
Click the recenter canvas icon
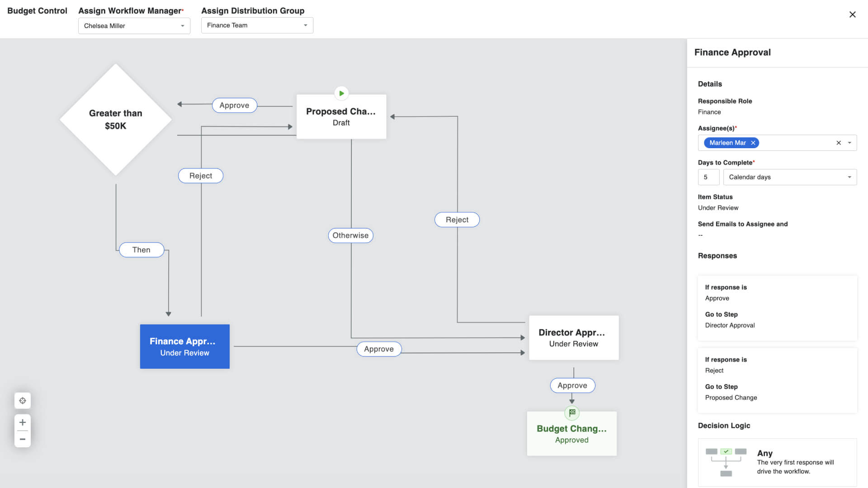(x=23, y=401)
